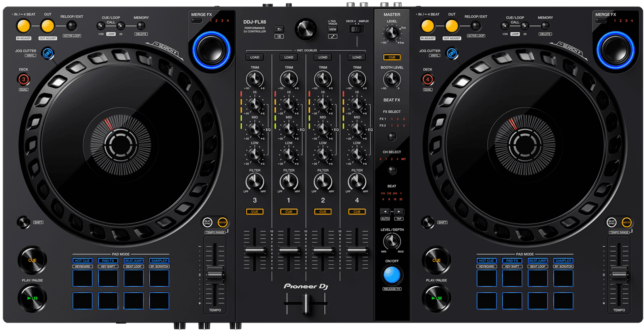The image size is (644, 335).
Task: Toggle headphone CUE for channel 2
Action: point(323,211)
